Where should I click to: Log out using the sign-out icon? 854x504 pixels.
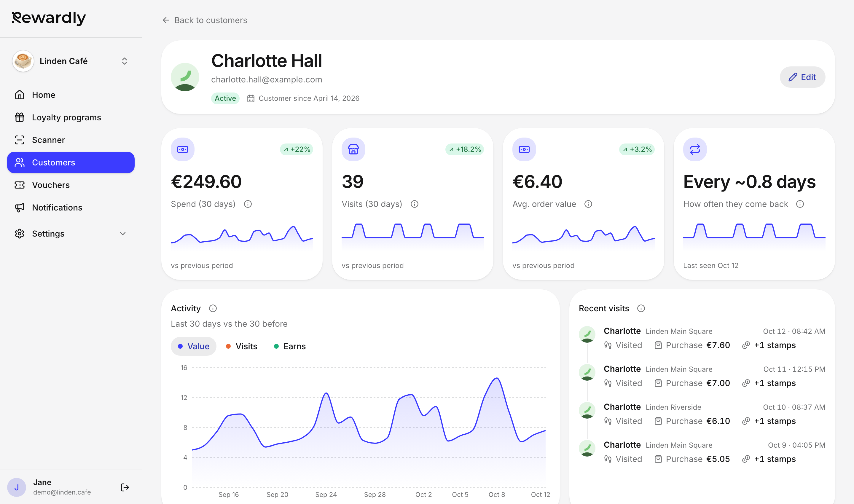125,487
